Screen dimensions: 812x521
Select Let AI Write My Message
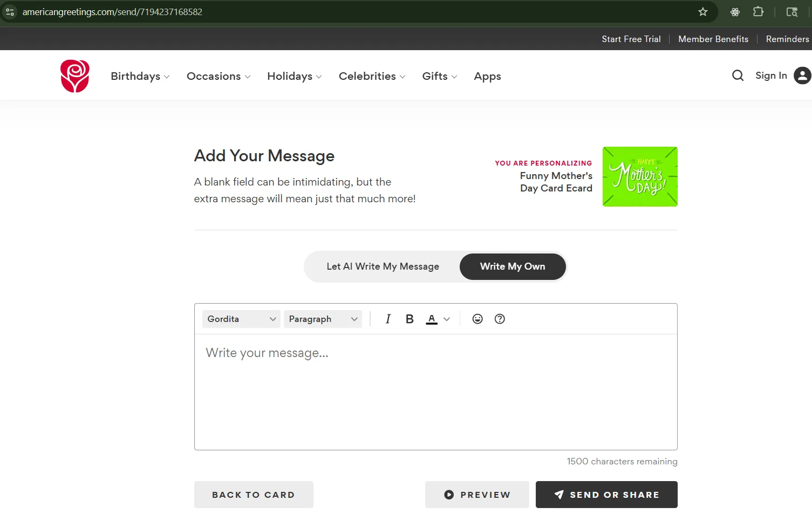(383, 266)
